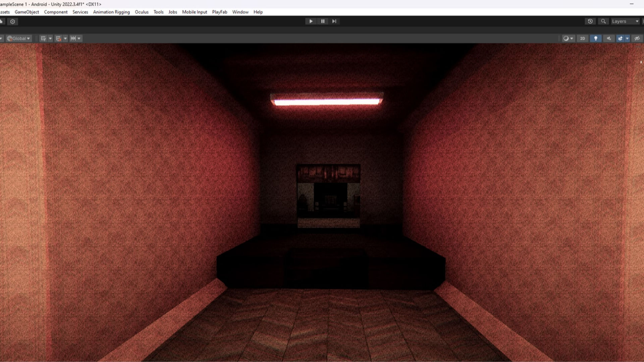Open the Global handle rotation dropdown
Image resolution: width=644 pixels, height=362 pixels.
(19, 39)
